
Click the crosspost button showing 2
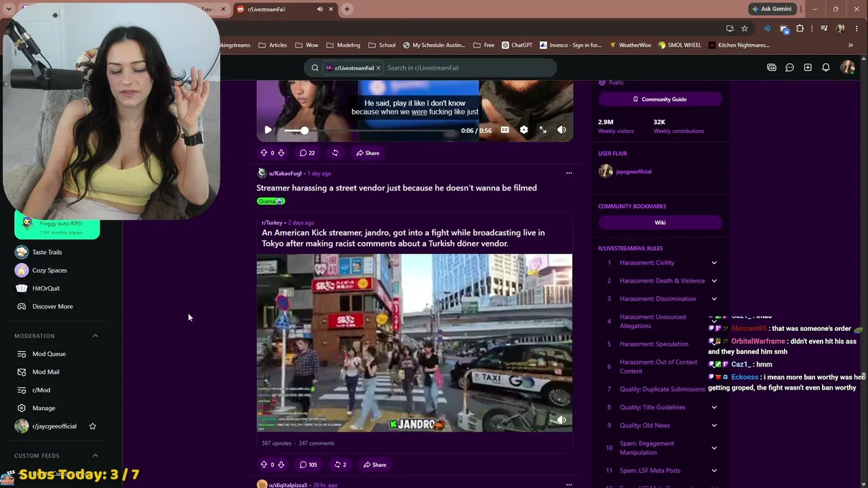(x=340, y=465)
